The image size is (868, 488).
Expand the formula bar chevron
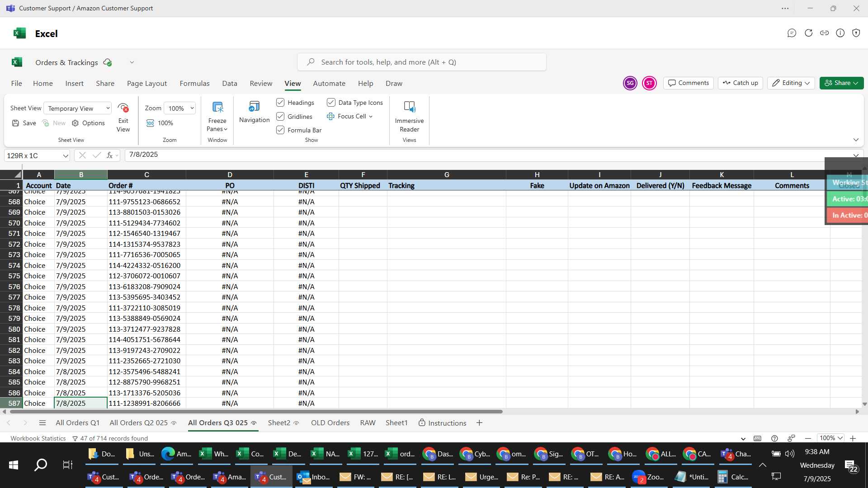[856, 155]
